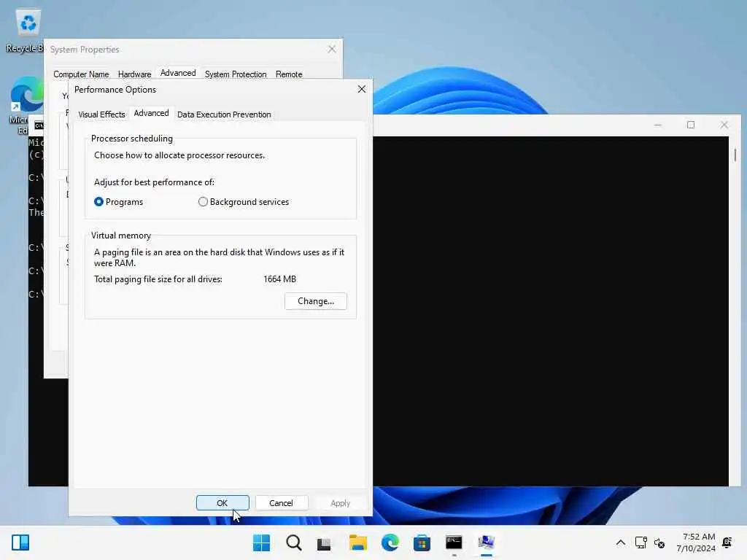Click the muted volume tray icon
This screenshot has width=747, height=560.
[659, 542]
